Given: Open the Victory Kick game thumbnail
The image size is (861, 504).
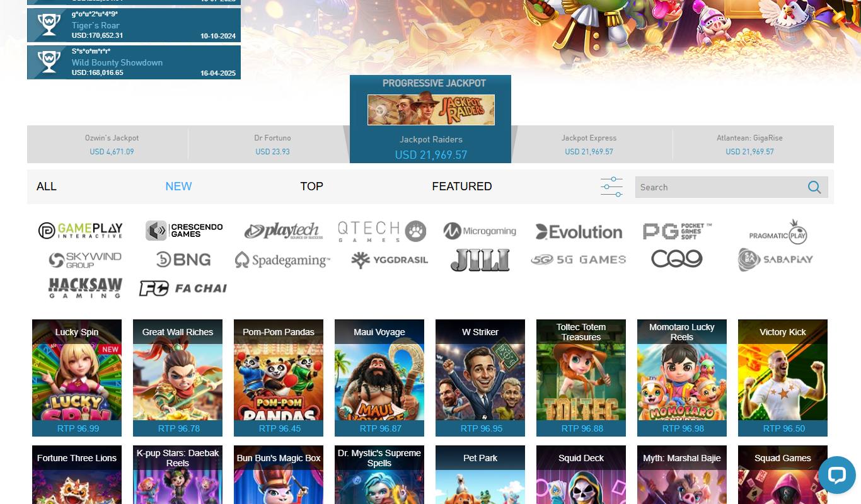Looking at the screenshot, I should [783, 378].
